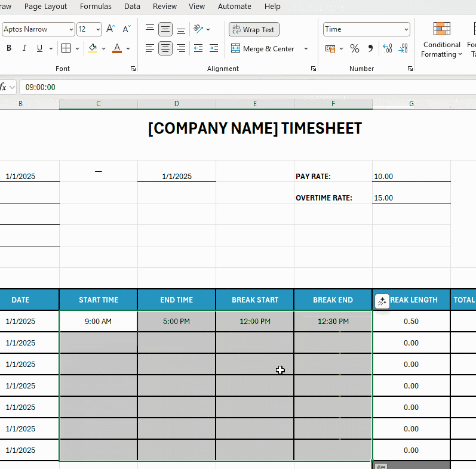Open the Data tab
Screen dimensions: 476x469
132,7
